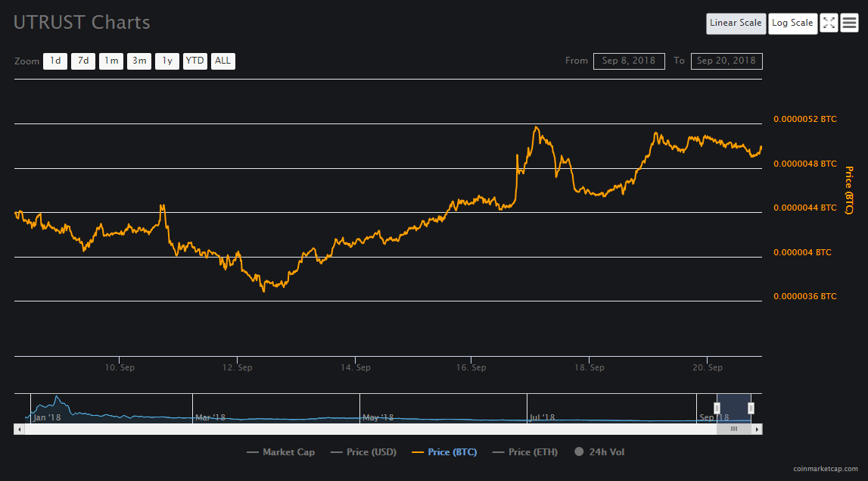Viewport: 868px width, 481px height.
Task: Click the Price (BTC) axis title
Action: (848, 190)
